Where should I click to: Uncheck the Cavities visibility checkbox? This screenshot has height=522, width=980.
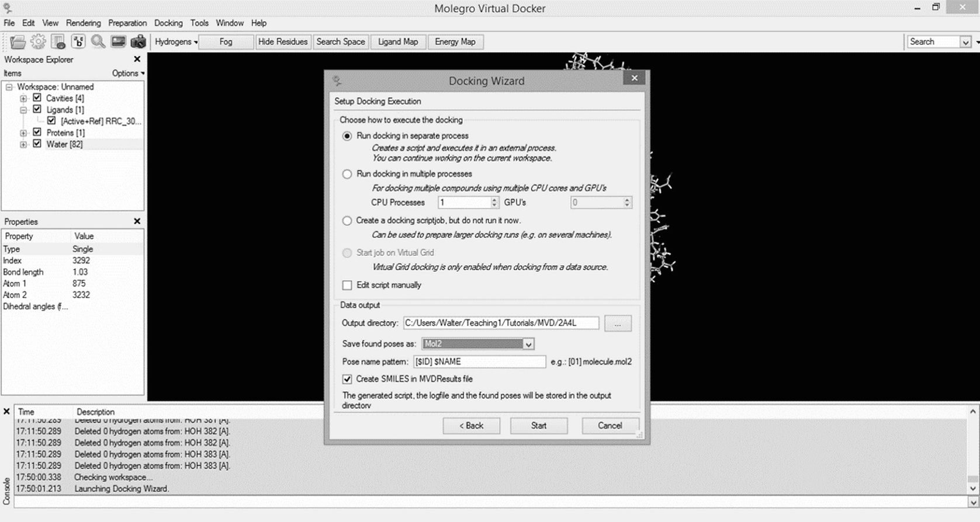pyautogui.click(x=37, y=98)
